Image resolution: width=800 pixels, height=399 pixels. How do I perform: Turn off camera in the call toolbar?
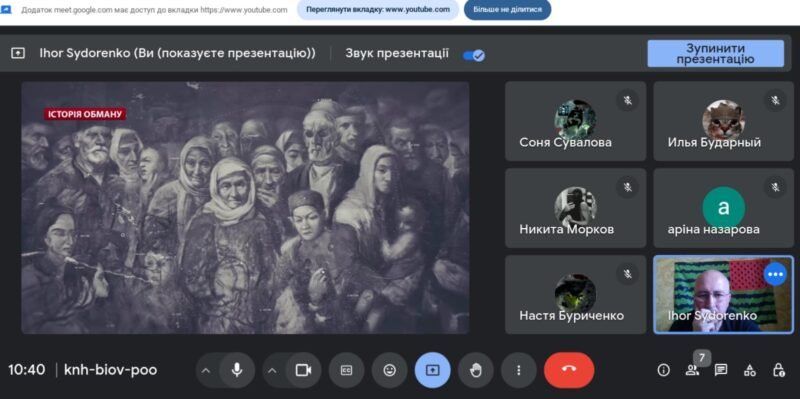click(x=304, y=370)
